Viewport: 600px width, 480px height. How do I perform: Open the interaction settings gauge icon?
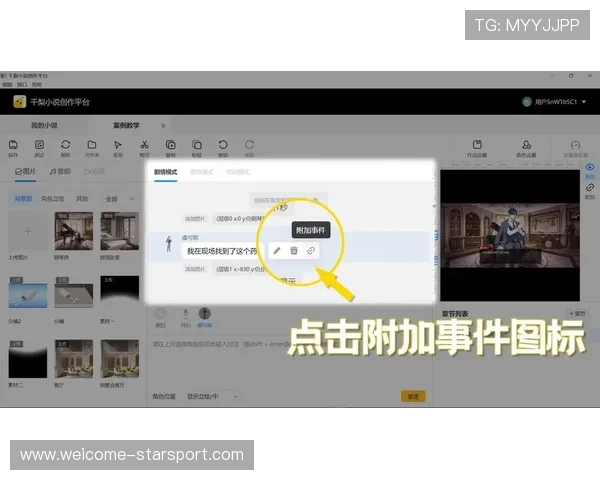[576, 145]
